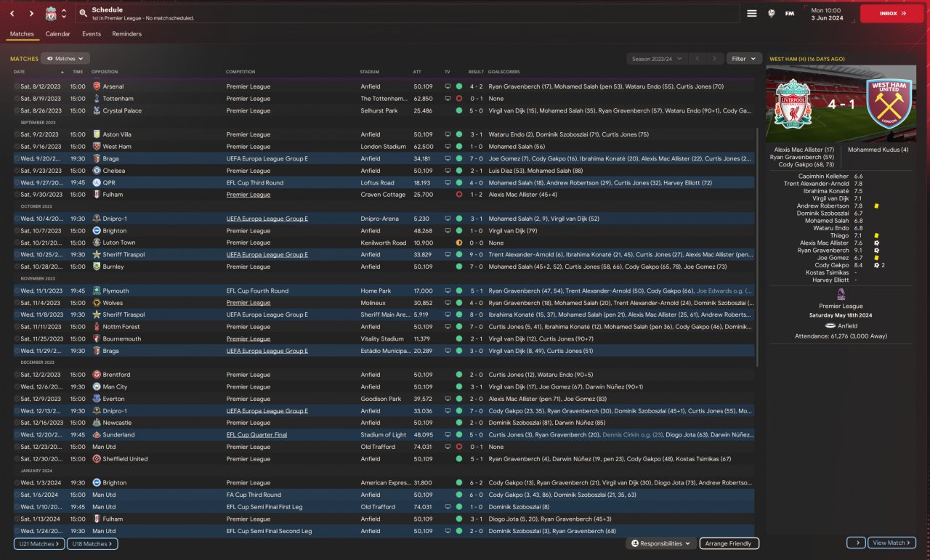Click the up/down chevrons beside the Liverpool badge
Screen dimensions: 930x560
pyautogui.click(x=64, y=14)
